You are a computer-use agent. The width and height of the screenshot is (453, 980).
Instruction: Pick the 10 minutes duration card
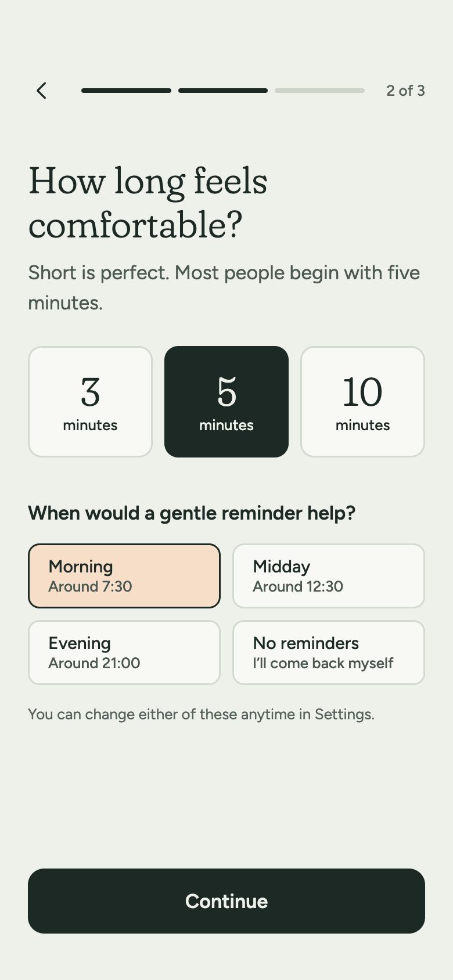(x=362, y=402)
